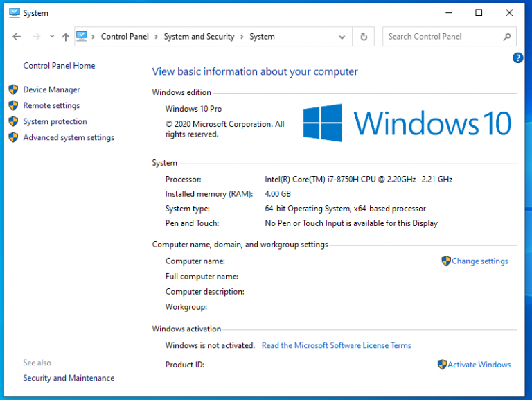Click the Forward navigation arrow
The height and width of the screenshot is (400, 532).
36,37
